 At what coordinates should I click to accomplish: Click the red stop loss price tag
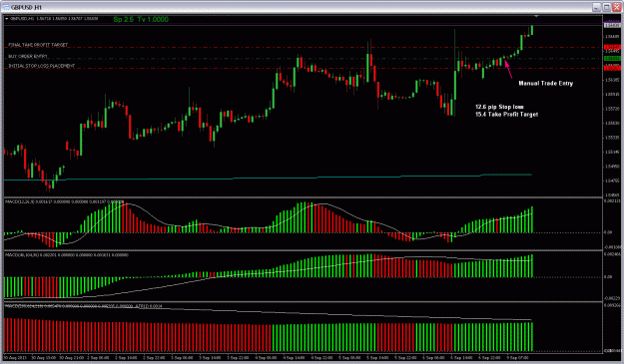tap(612, 68)
